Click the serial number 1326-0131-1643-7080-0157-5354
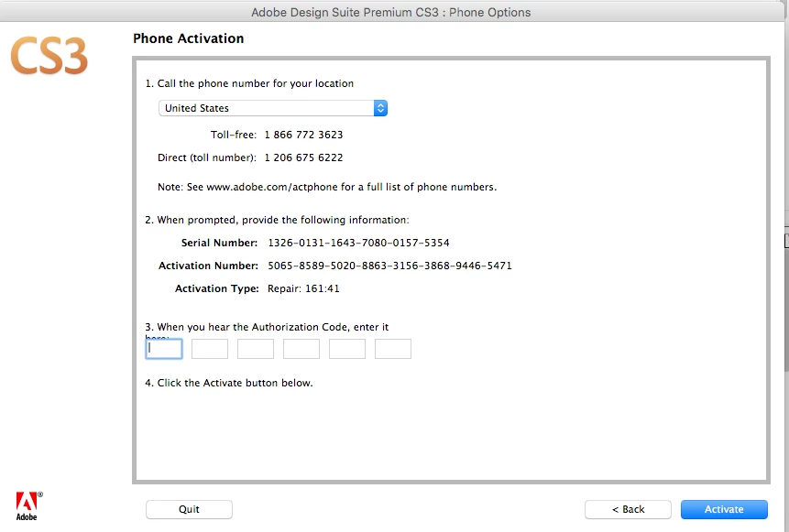 359,243
